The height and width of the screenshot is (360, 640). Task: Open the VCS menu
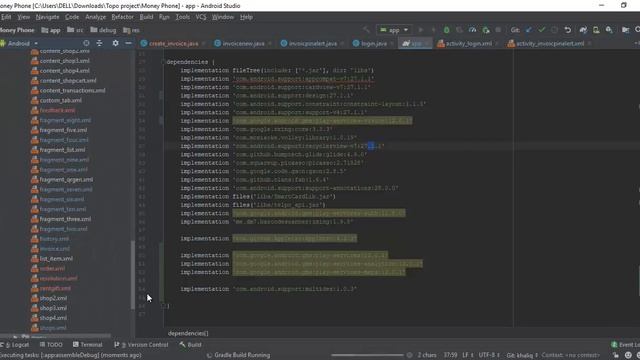click(201, 17)
